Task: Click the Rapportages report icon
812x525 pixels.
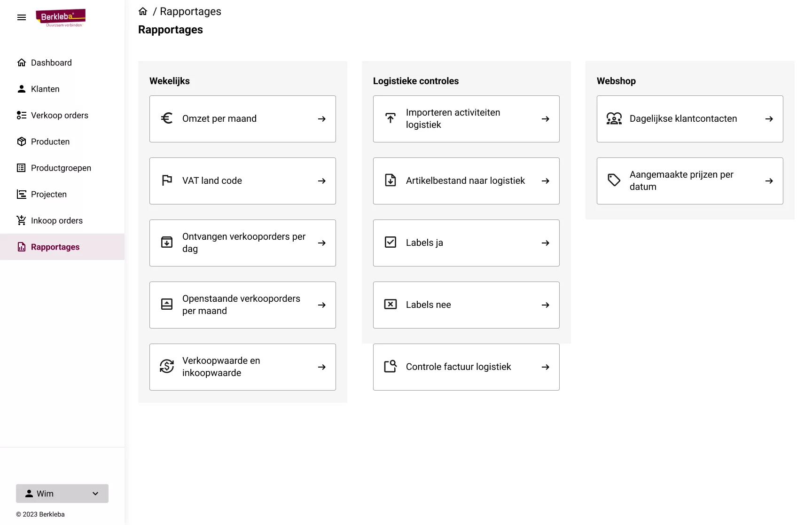Action: click(22, 247)
